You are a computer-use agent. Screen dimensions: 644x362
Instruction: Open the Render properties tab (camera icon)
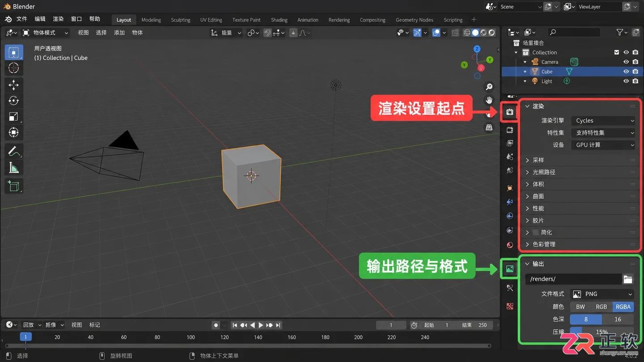point(510,112)
